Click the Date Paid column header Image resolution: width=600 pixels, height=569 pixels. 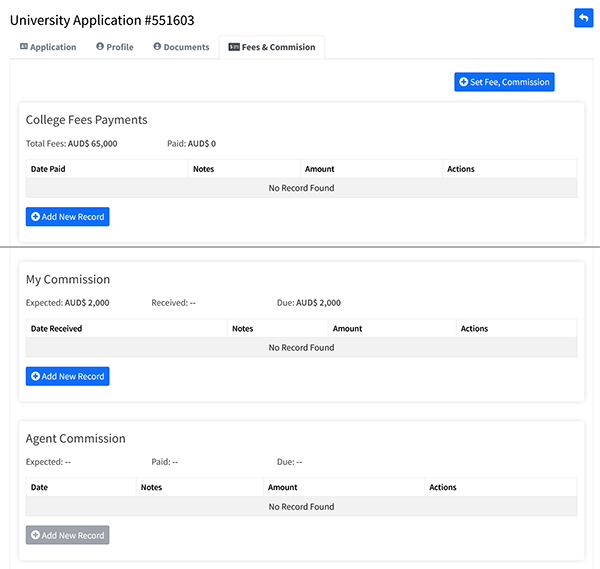[x=48, y=169]
